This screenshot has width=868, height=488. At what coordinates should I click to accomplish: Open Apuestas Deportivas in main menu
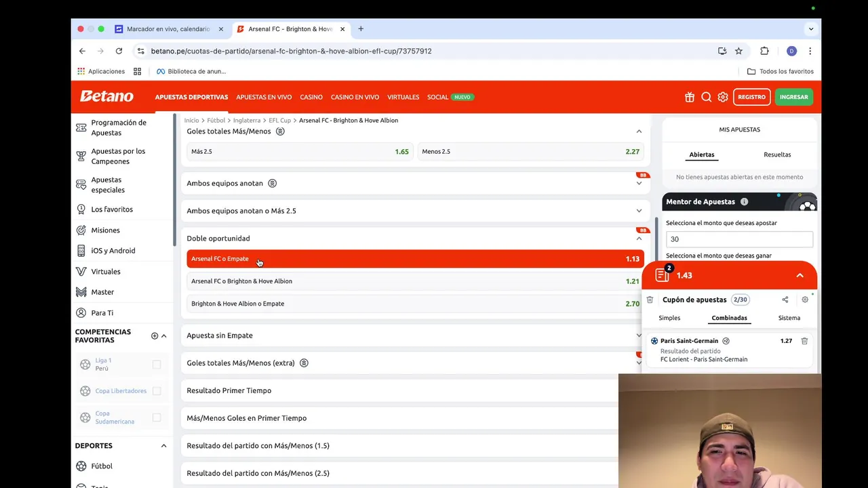tap(191, 97)
